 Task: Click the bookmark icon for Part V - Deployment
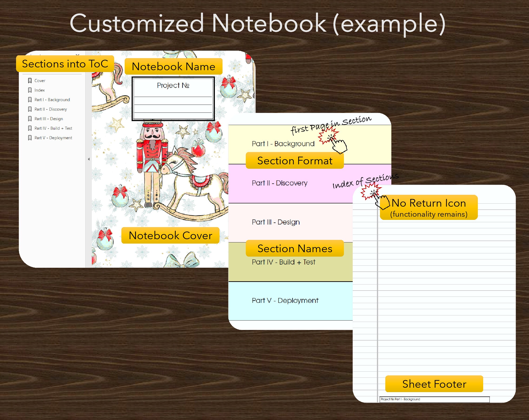pyautogui.click(x=30, y=138)
